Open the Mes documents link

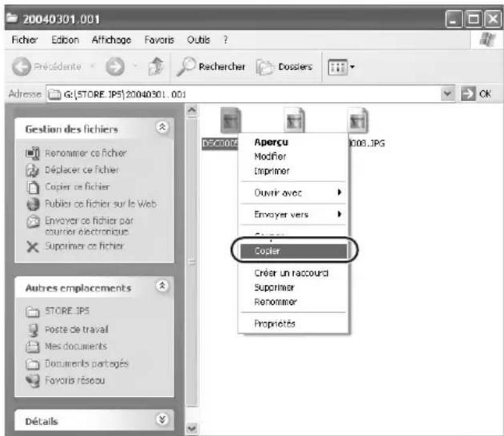pyautogui.click(x=76, y=346)
